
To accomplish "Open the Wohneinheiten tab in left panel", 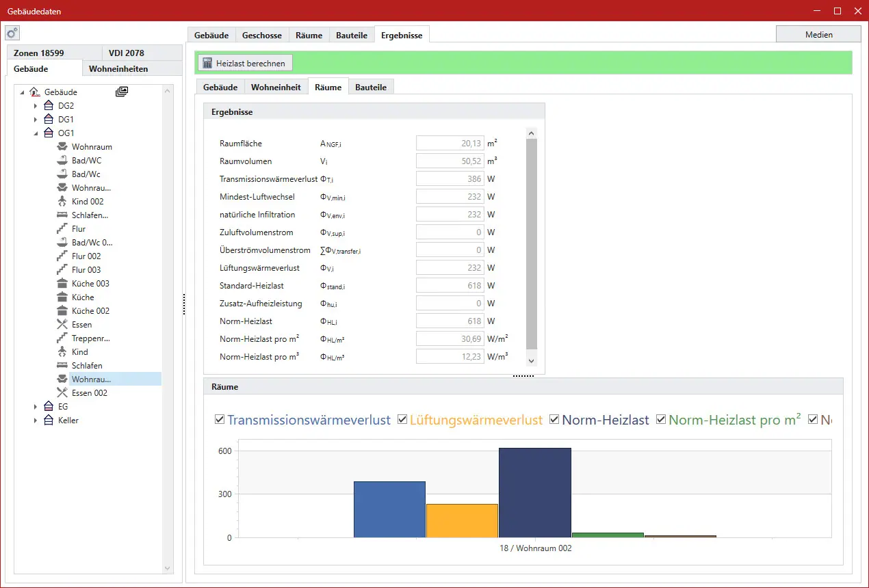I will click(x=118, y=68).
